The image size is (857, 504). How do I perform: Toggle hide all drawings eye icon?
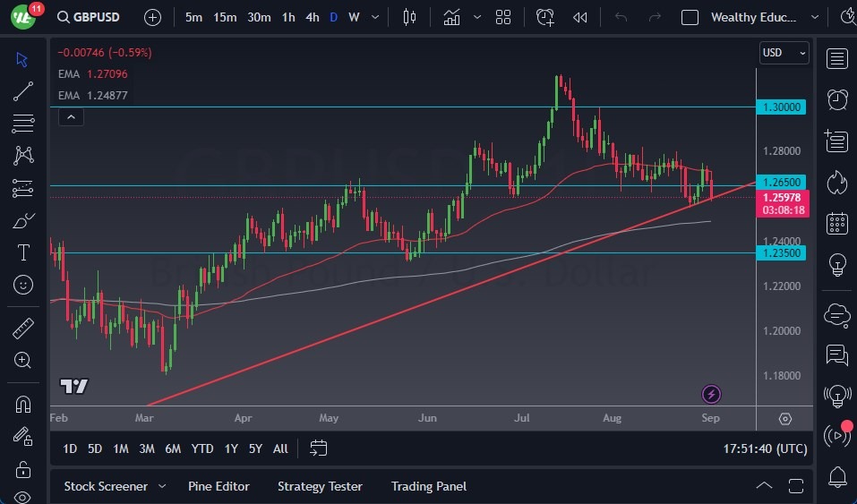tap(23, 497)
